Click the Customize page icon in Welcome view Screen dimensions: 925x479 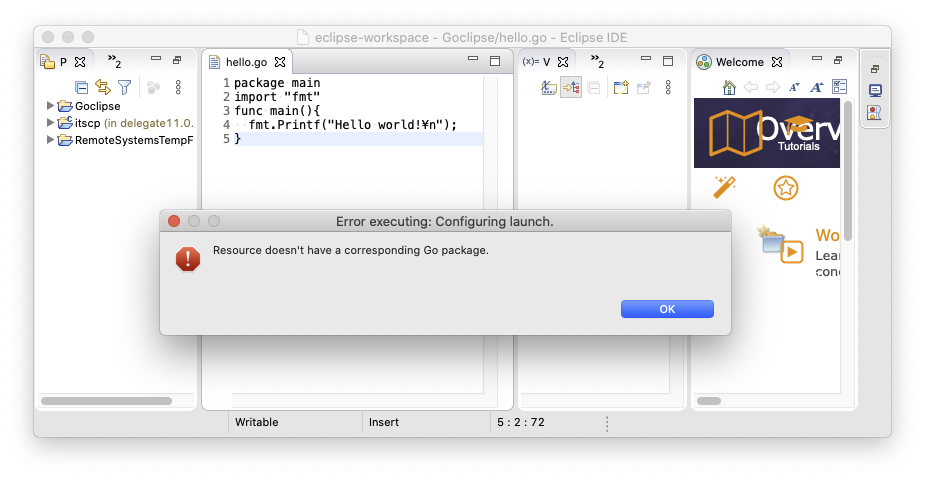click(x=840, y=88)
